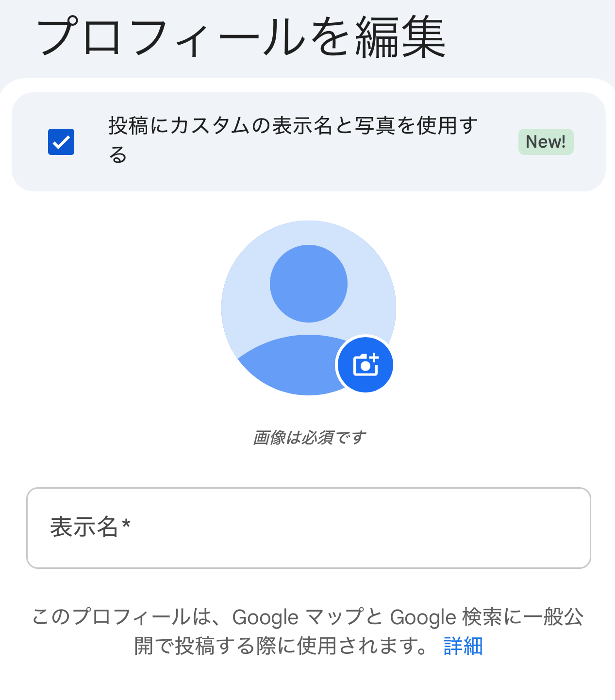
Task: Click the required asterisk beside 表示名
Action: point(126,525)
